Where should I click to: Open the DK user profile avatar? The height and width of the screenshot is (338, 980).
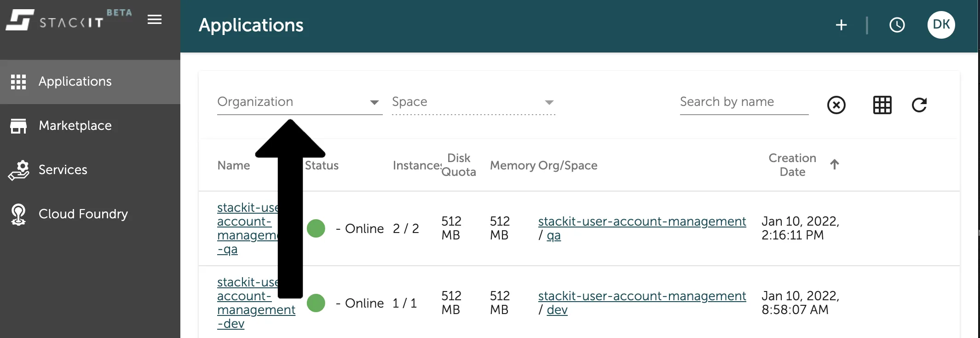tap(941, 24)
